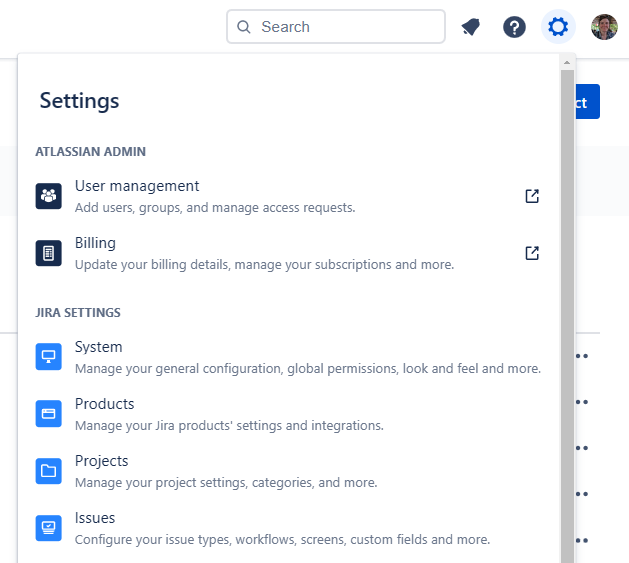Open Billing settings

tap(288, 253)
